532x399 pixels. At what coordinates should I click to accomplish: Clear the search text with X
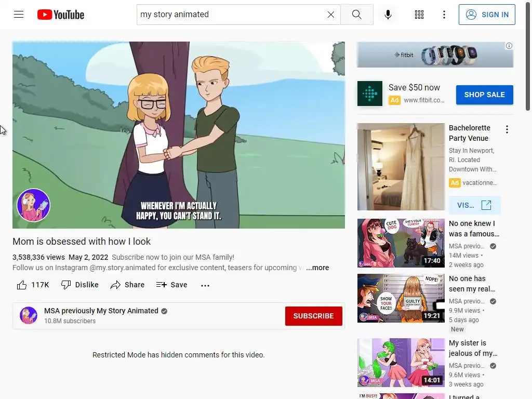(x=331, y=15)
